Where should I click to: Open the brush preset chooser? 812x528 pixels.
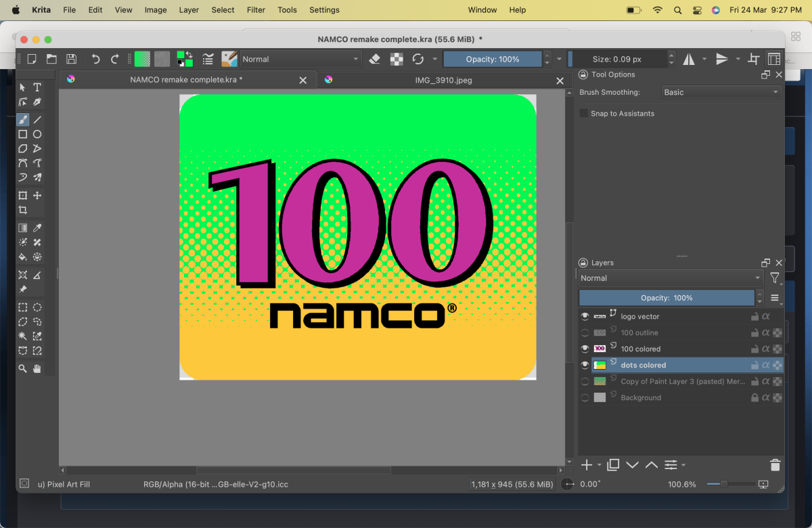tap(229, 59)
